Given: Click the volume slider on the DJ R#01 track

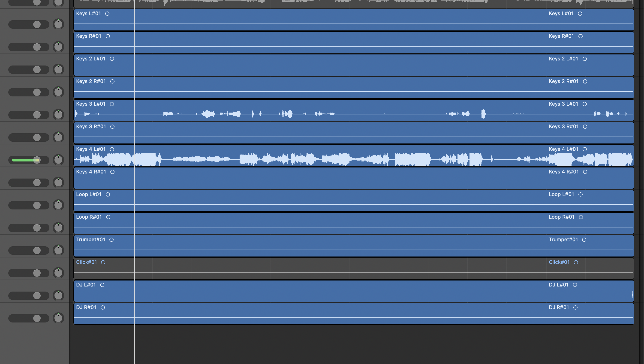Looking at the screenshot, I should 29,318.
